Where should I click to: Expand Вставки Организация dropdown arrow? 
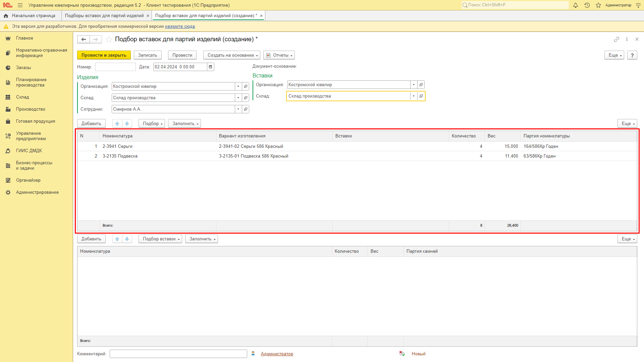point(414,84)
